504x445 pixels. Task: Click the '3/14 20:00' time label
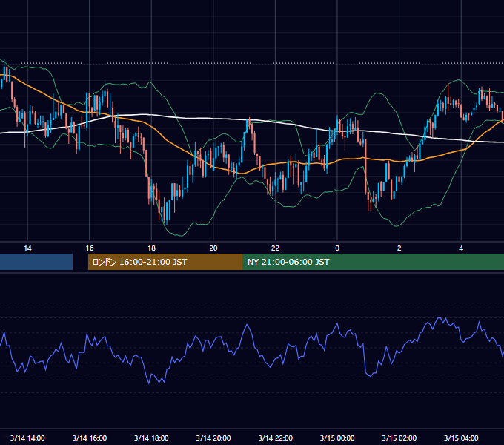coord(213,438)
